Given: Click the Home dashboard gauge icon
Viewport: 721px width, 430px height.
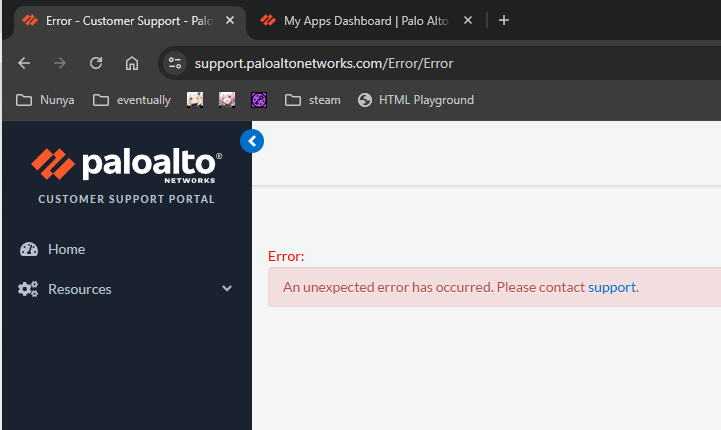Looking at the screenshot, I should [29, 249].
